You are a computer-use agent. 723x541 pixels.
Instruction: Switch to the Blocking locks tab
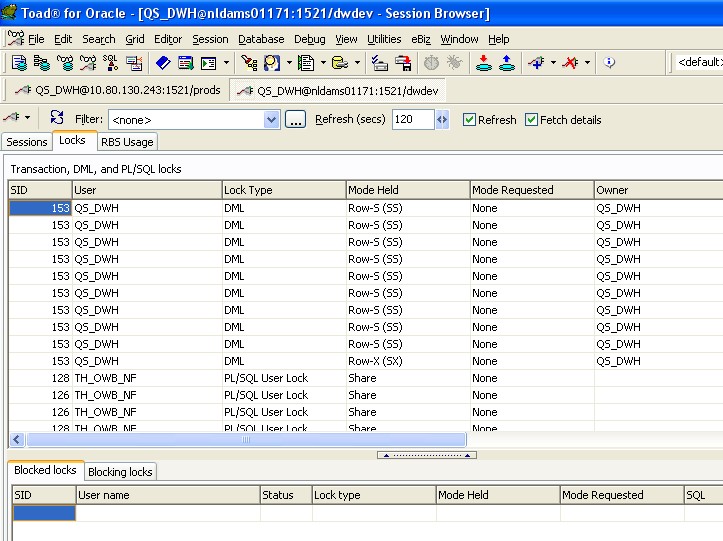click(120, 472)
